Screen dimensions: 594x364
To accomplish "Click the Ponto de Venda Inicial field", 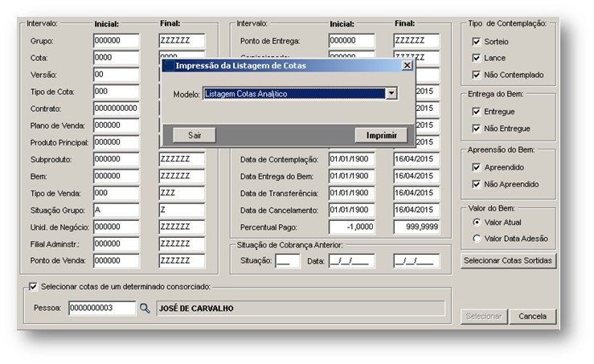I will pos(117,261).
